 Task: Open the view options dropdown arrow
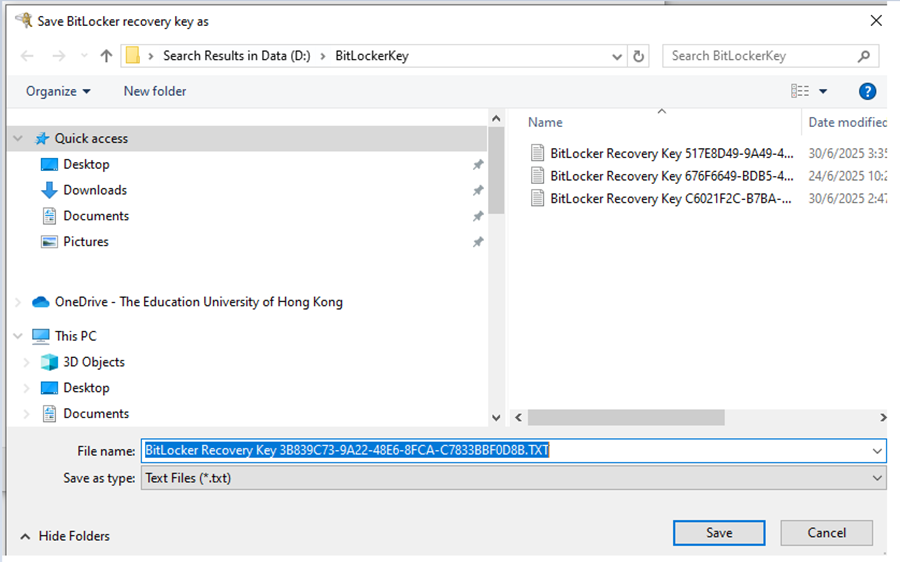point(823,91)
